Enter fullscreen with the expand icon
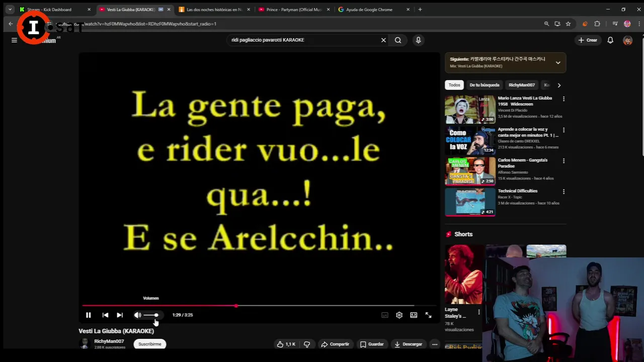The image size is (644, 362). pyautogui.click(x=428, y=315)
